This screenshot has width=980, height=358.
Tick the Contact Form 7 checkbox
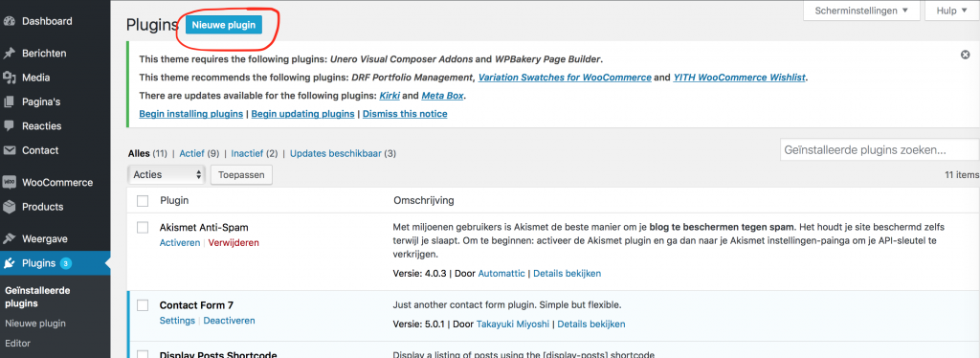coord(143,305)
